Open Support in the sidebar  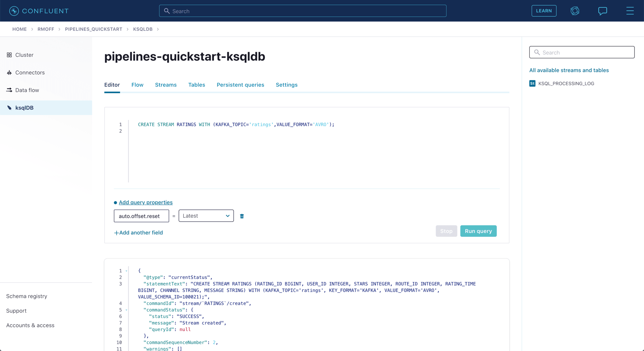(x=16, y=311)
